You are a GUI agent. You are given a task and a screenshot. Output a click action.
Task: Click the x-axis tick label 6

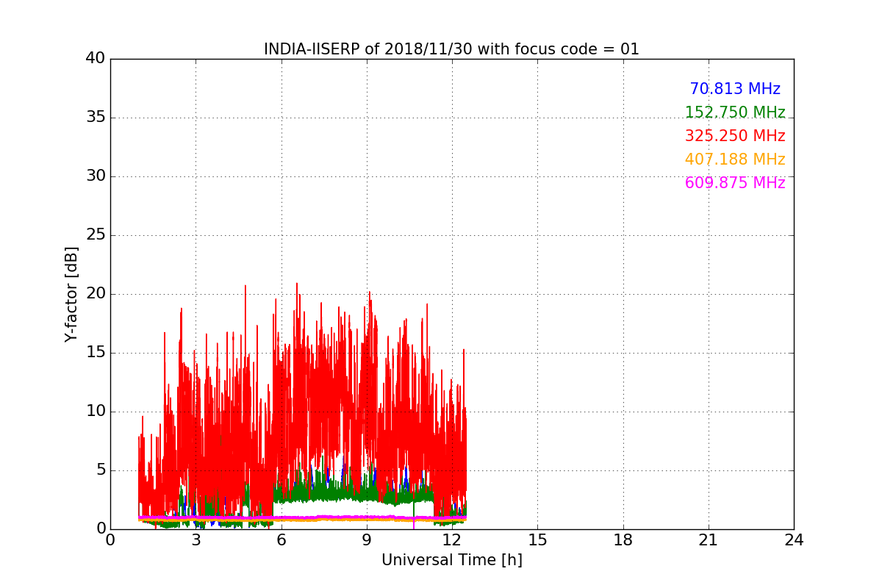pyautogui.click(x=282, y=540)
